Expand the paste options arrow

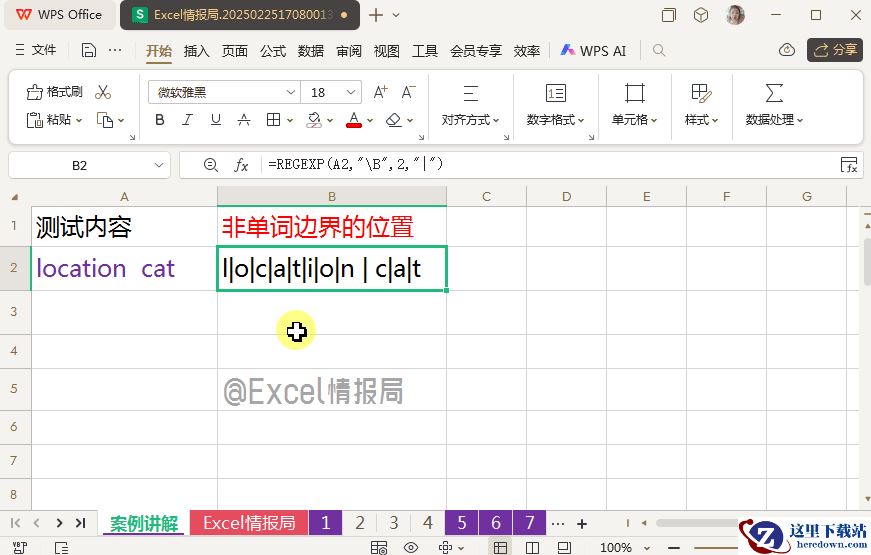[x=79, y=120]
